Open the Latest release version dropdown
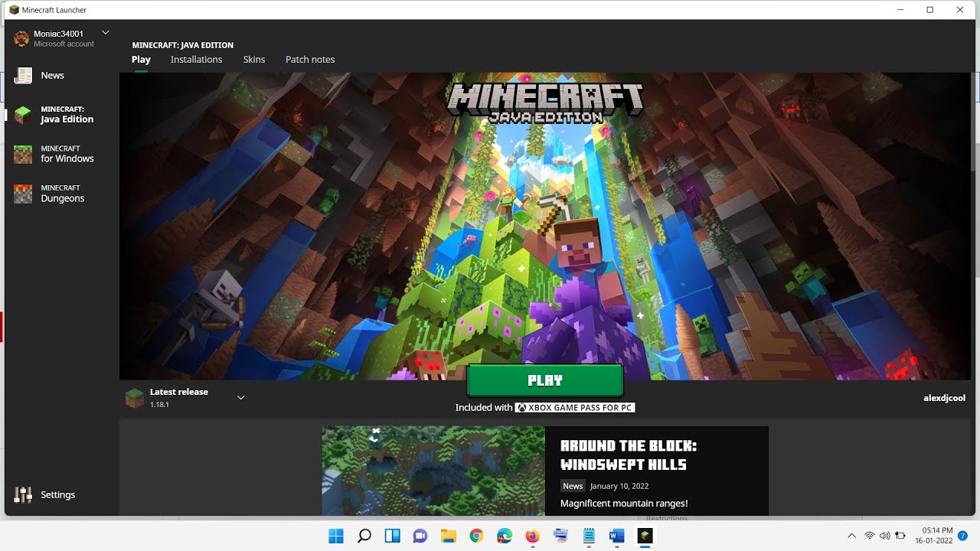Viewport: 980px width, 551px height. [x=240, y=397]
